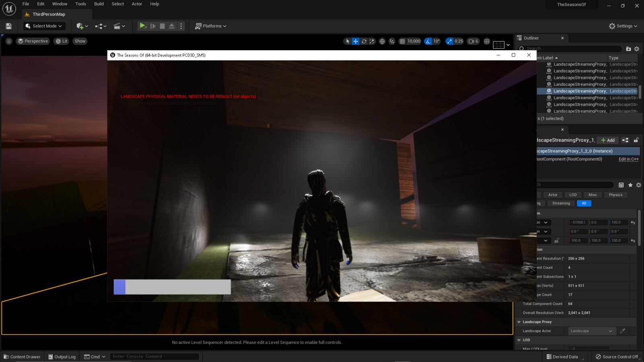Filter Details by the Actor category
This screenshot has height=362, width=644.
pos(553,195)
